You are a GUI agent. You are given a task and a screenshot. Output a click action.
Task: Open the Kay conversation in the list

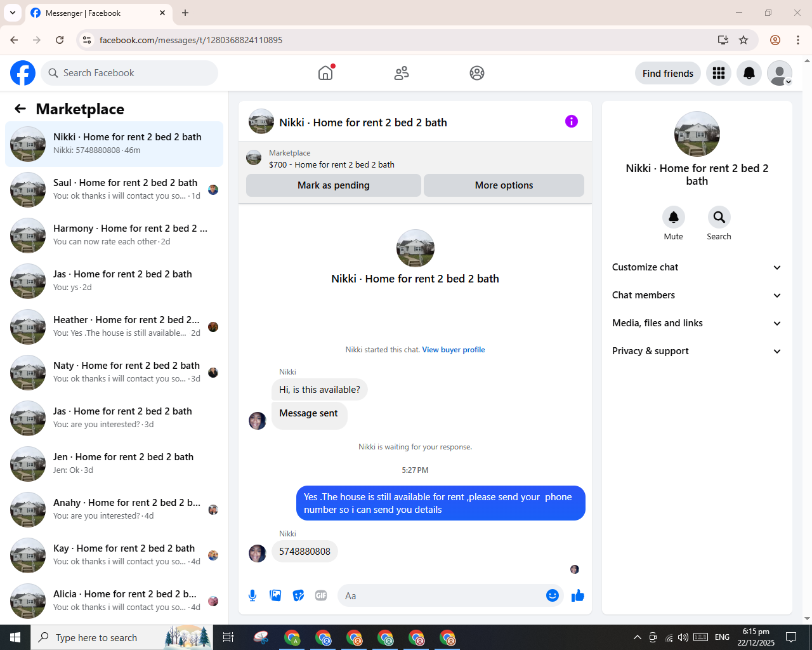(114, 555)
